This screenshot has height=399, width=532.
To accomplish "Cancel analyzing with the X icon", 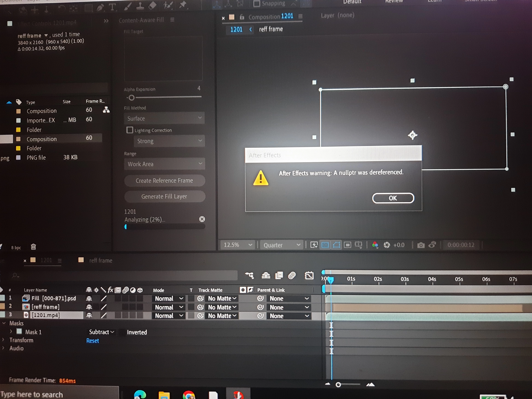I will (202, 219).
